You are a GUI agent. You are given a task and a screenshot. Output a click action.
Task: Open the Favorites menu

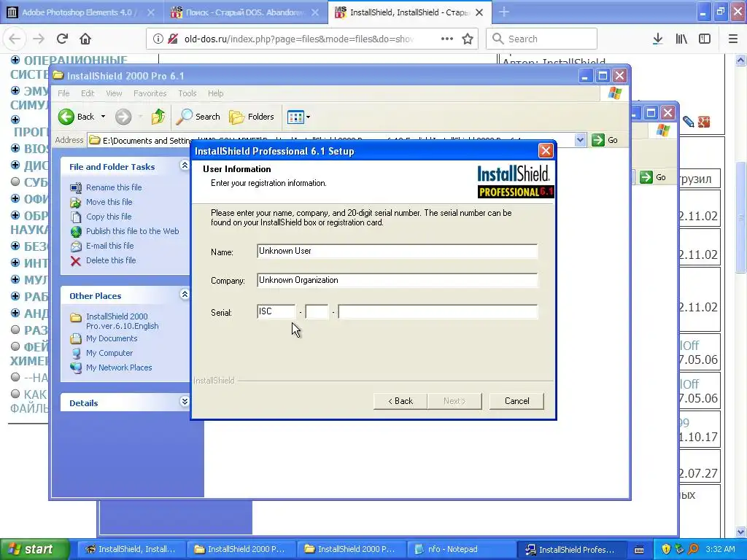150,93
